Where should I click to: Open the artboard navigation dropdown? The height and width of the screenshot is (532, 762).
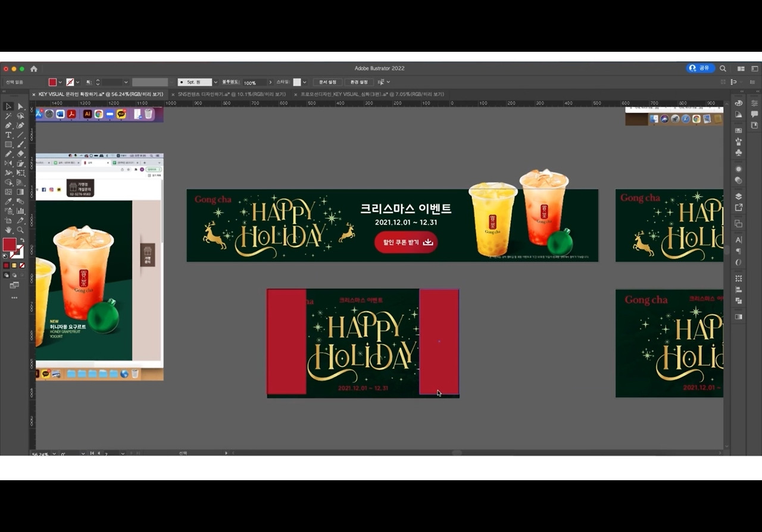(123, 453)
